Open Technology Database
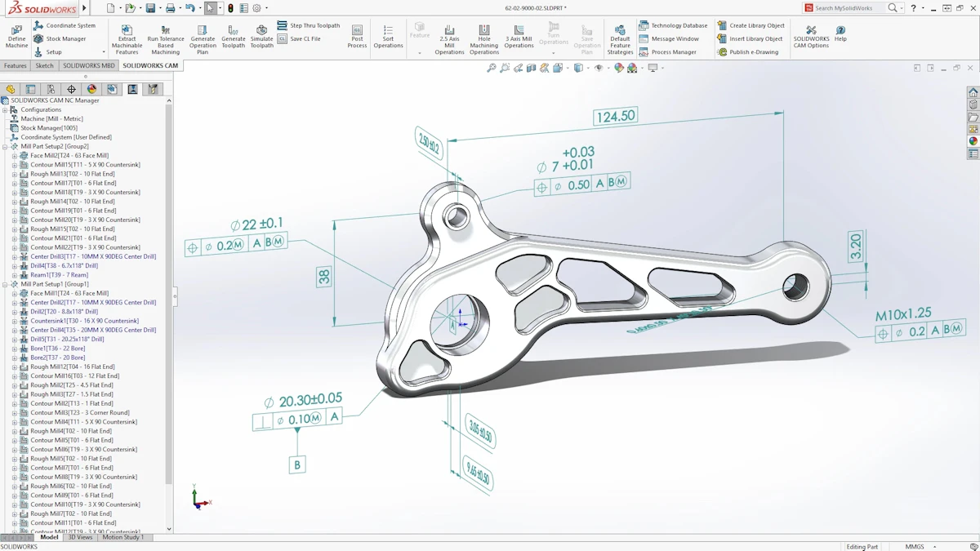 673,25
